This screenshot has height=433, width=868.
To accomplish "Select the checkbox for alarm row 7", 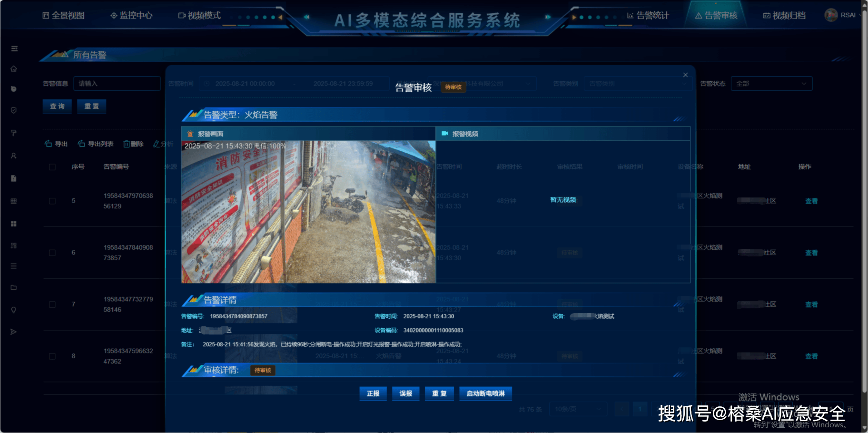I will tap(52, 305).
